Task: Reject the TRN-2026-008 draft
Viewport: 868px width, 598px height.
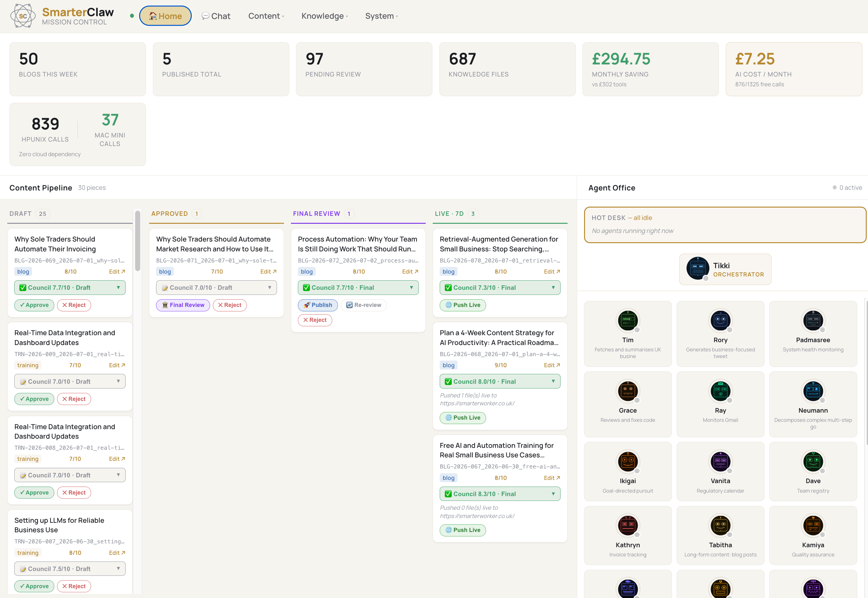Action: pos(74,493)
